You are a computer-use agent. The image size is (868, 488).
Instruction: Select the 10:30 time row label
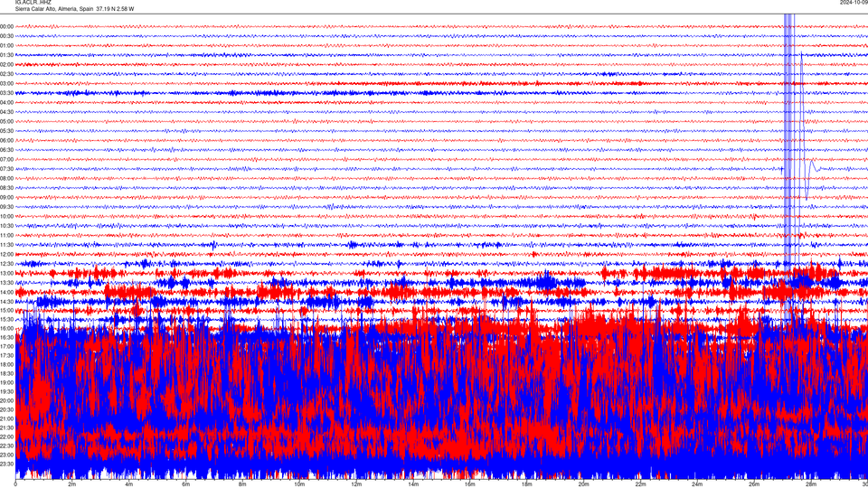pos(6,226)
